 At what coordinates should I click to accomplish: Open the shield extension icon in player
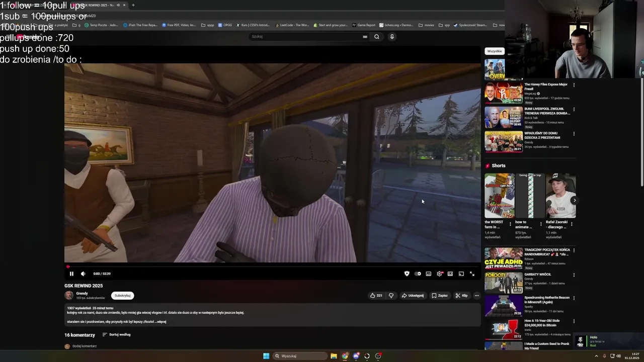click(x=407, y=274)
